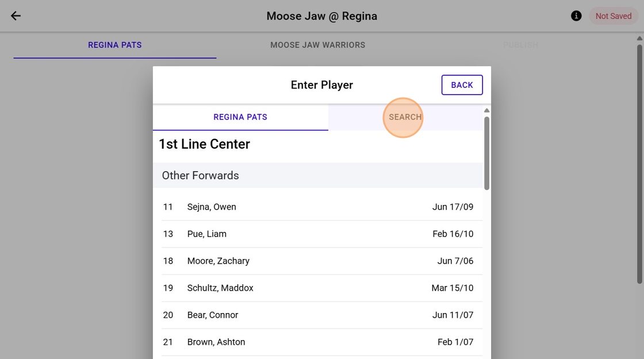Open the Regina Pats main tab
This screenshot has width=644, height=359.
114,45
